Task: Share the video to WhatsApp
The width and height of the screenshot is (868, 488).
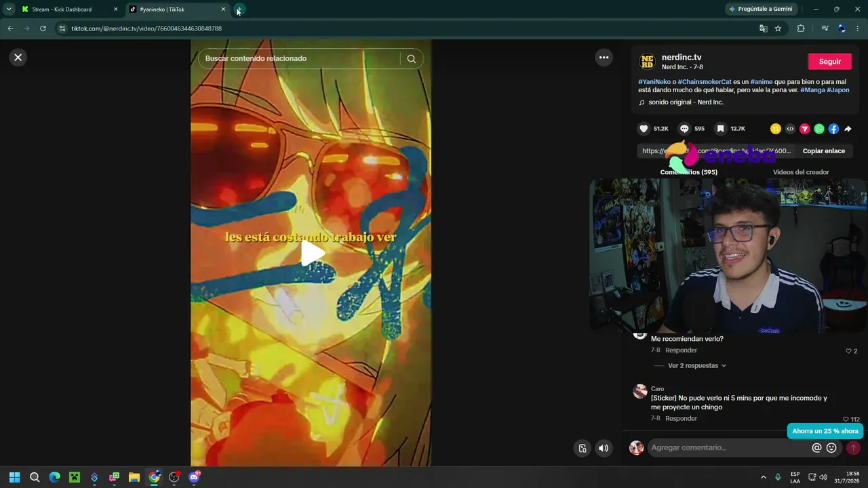Action: (x=819, y=129)
